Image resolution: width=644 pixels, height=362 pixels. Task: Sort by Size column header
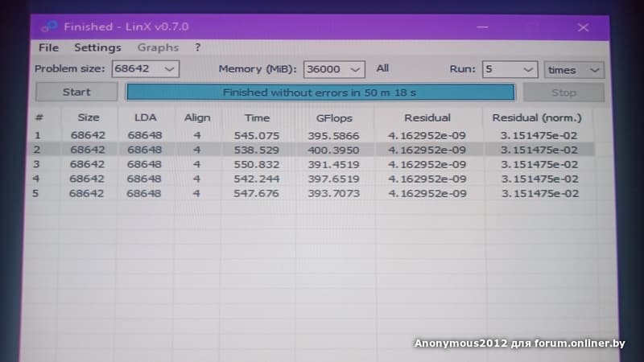tap(89, 117)
